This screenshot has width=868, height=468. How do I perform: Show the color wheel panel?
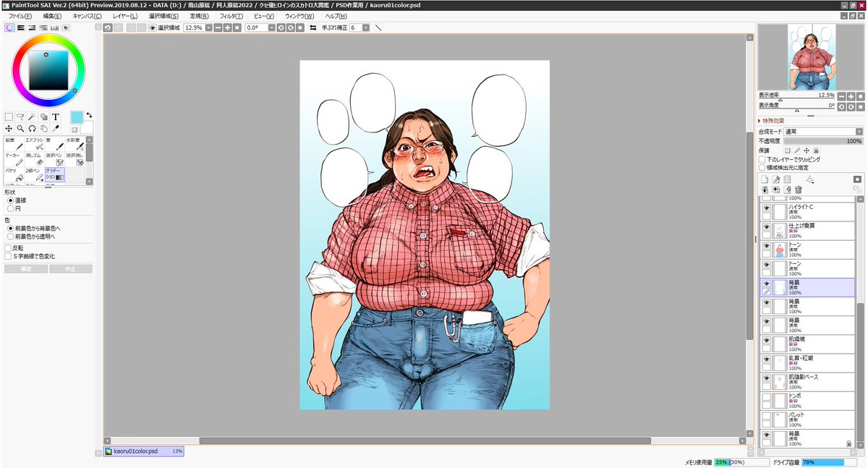click(9, 27)
